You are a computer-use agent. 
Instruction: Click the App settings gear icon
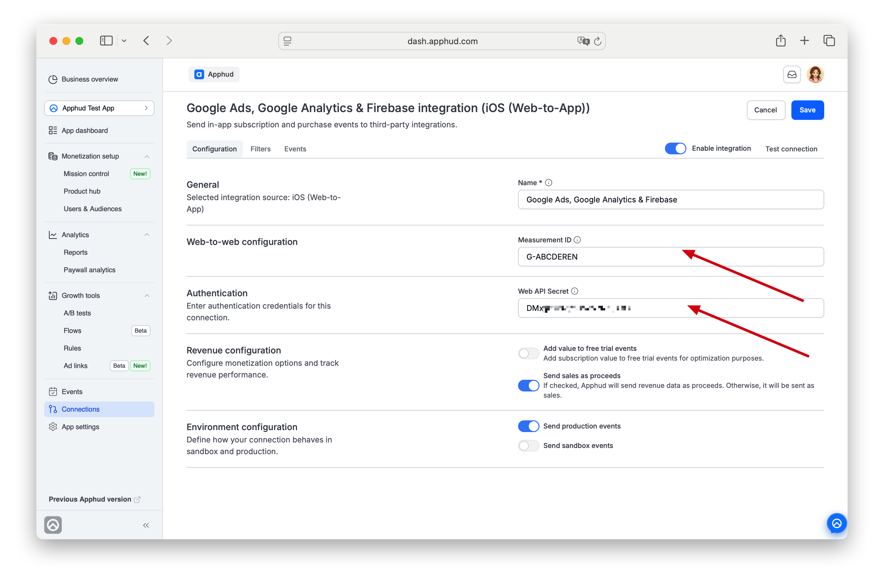tap(53, 427)
